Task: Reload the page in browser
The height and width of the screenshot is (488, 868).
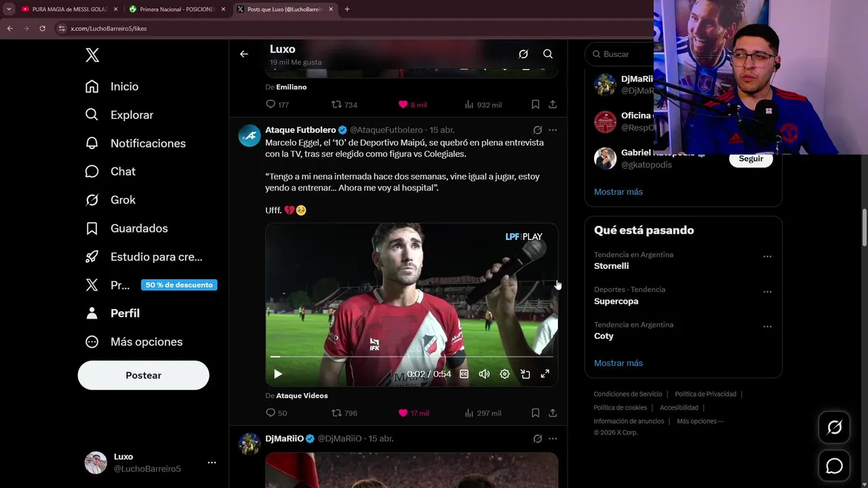Action: (42, 28)
